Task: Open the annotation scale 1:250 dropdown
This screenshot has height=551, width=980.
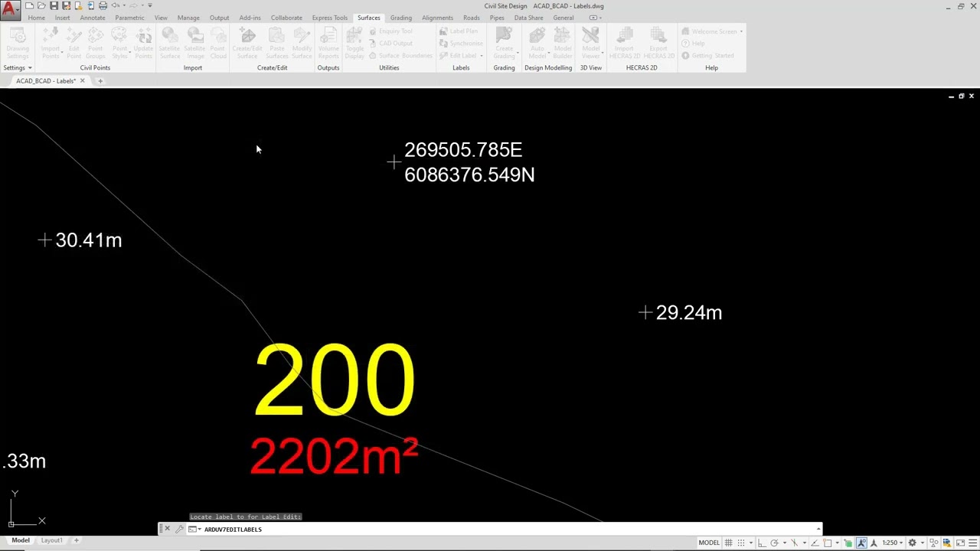Action: (x=892, y=543)
